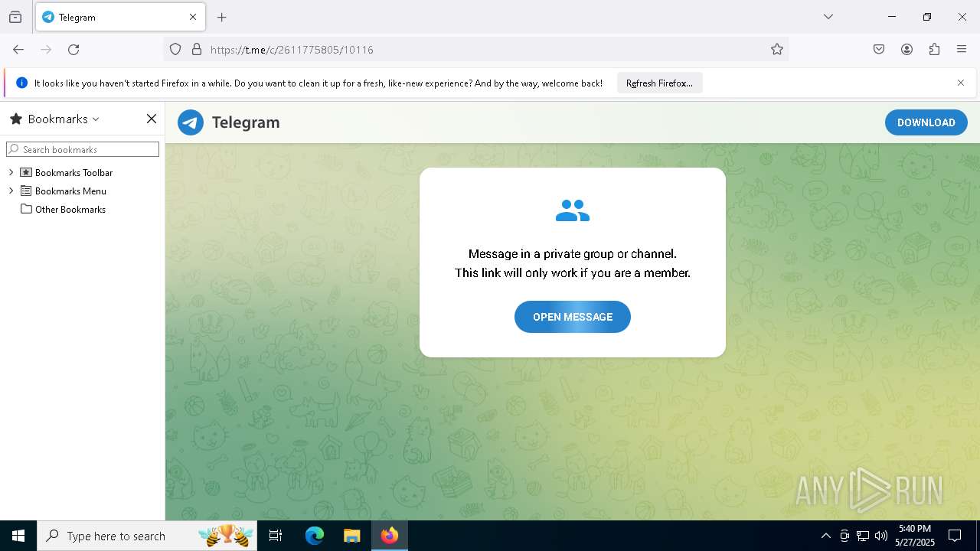This screenshot has height=551, width=980.
Task: Select Bookmarks Toolbar tree item
Action: tap(73, 173)
